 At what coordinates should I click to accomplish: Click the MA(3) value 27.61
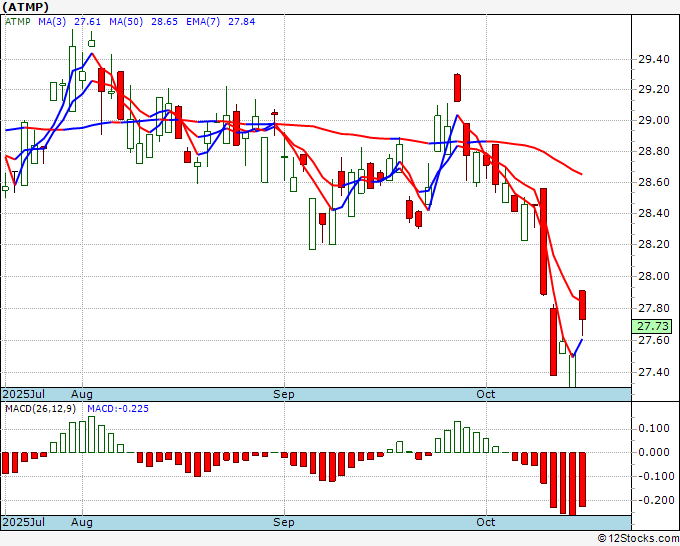pos(87,22)
